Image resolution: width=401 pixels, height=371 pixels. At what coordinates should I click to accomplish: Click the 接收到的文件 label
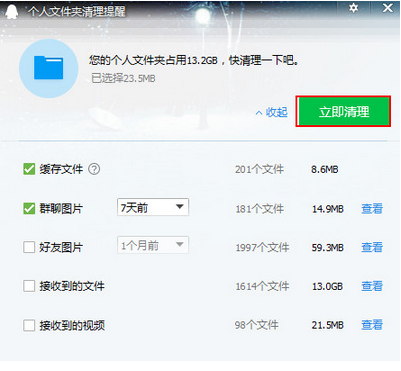coord(72,286)
